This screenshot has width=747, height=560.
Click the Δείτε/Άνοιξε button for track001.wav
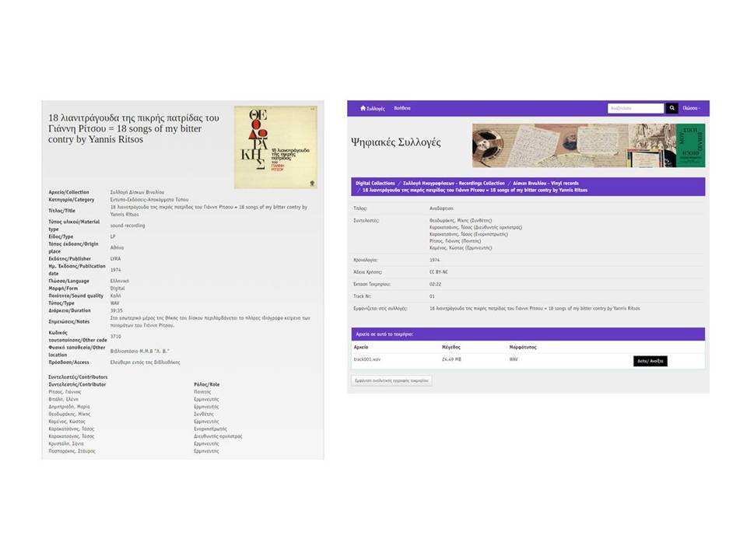651,361
